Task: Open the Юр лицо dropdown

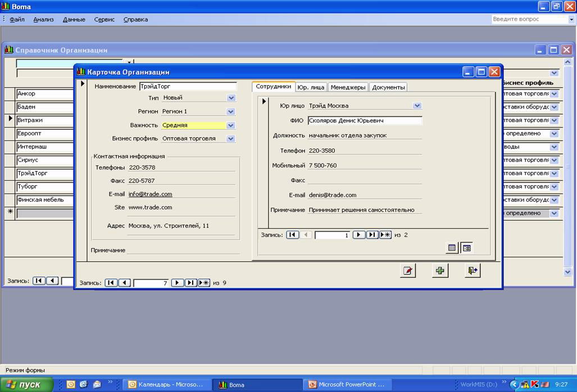Action: [x=417, y=106]
